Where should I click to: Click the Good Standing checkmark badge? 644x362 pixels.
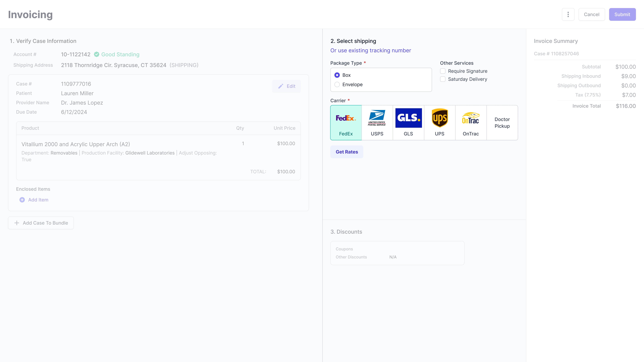(x=96, y=54)
